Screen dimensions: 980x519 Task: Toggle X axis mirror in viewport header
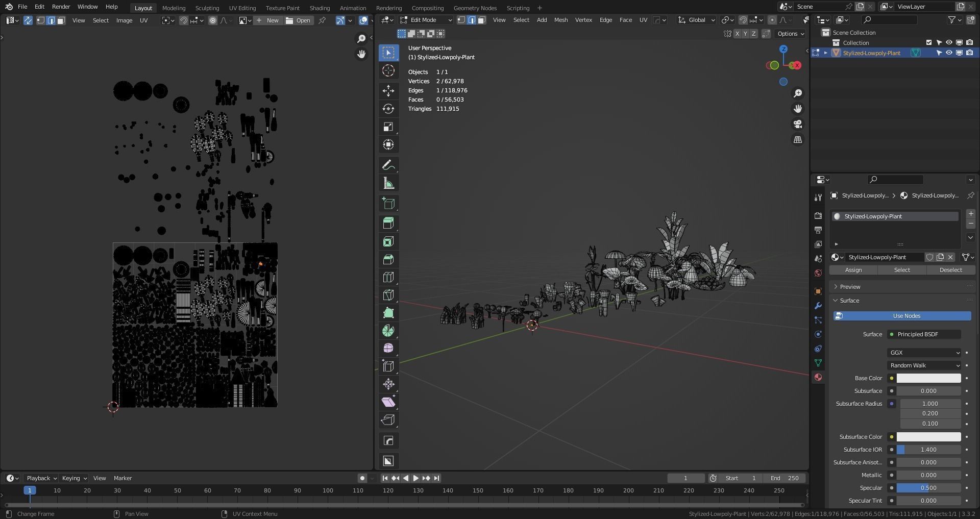tap(737, 34)
